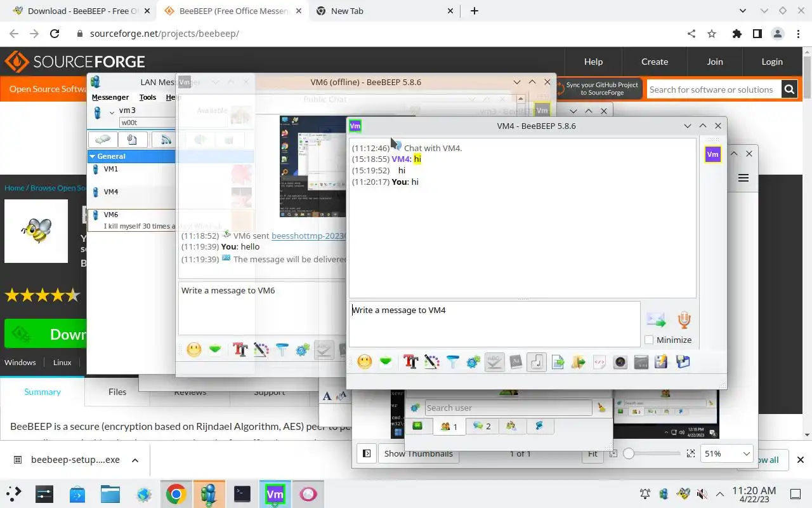Click the double floppy save icon in VM4 toolbar
This screenshot has height=508, width=812.
pyautogui.click(x=683, y=362)
